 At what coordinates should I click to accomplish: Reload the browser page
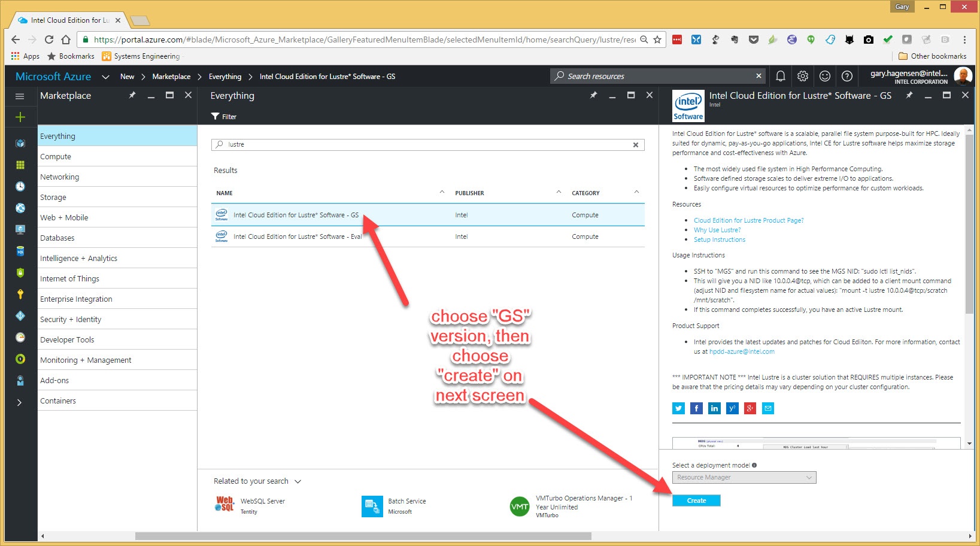coord(49,40)
